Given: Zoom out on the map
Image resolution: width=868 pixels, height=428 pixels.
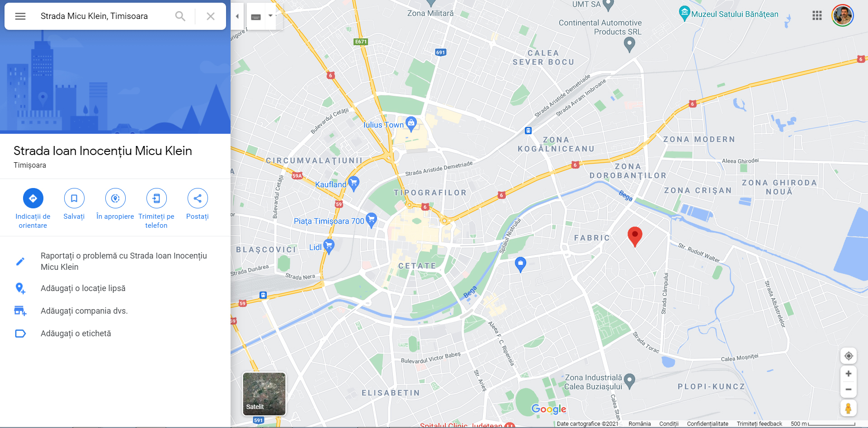Looking at the screenshot, I should (x=849, y=390).
